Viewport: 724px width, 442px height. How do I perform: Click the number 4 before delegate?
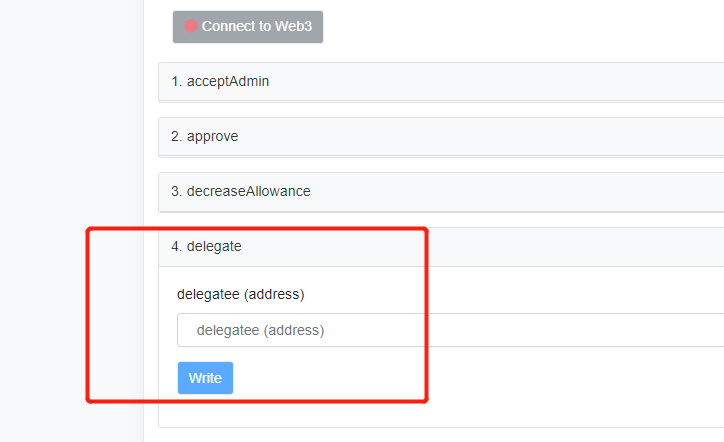(x=176, y=246)
